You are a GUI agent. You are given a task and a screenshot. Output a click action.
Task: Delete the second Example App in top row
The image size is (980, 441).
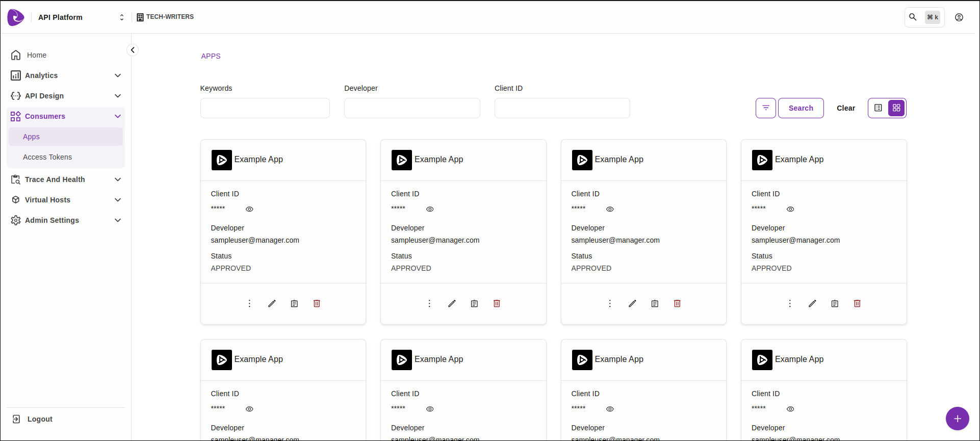coord(497,303)
